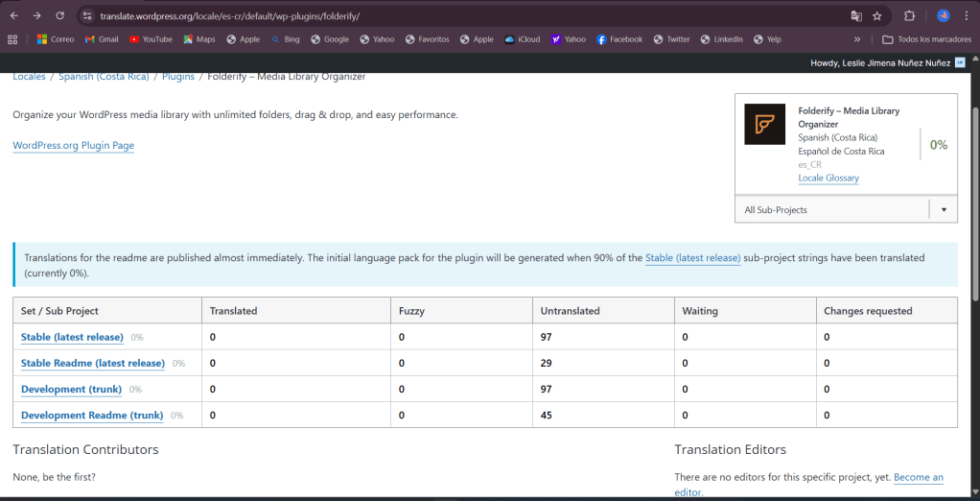Open the Gmail bookmark
980x501 pixels.
tap(102, 39)
